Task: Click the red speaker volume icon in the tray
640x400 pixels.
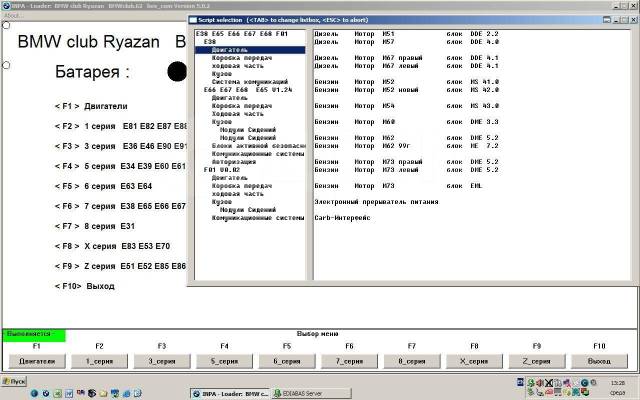Action: coord(540,383)
